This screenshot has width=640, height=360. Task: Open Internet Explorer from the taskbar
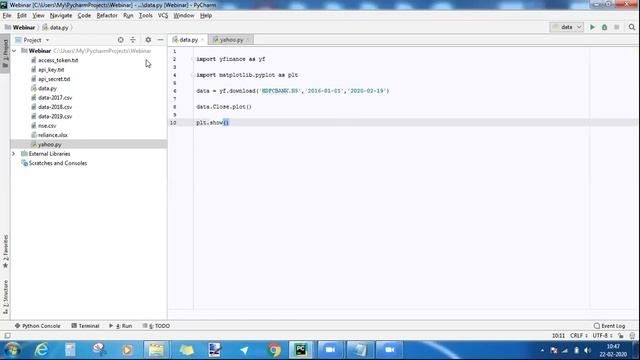(x=41, y=350)
